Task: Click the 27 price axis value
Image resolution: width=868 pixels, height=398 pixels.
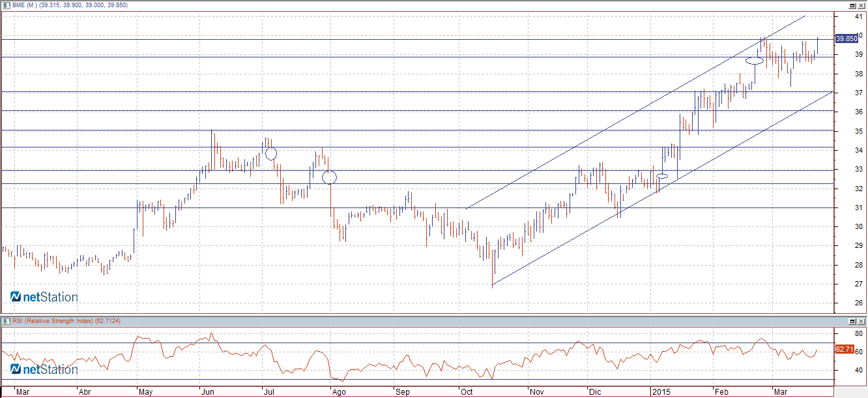Action: point(860,284)
